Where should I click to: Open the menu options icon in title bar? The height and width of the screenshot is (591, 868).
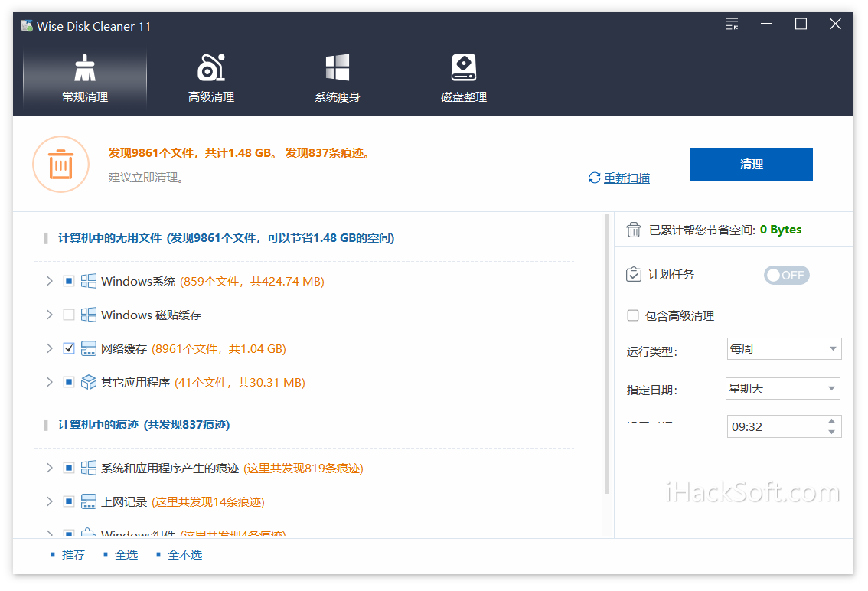(732, 24)
